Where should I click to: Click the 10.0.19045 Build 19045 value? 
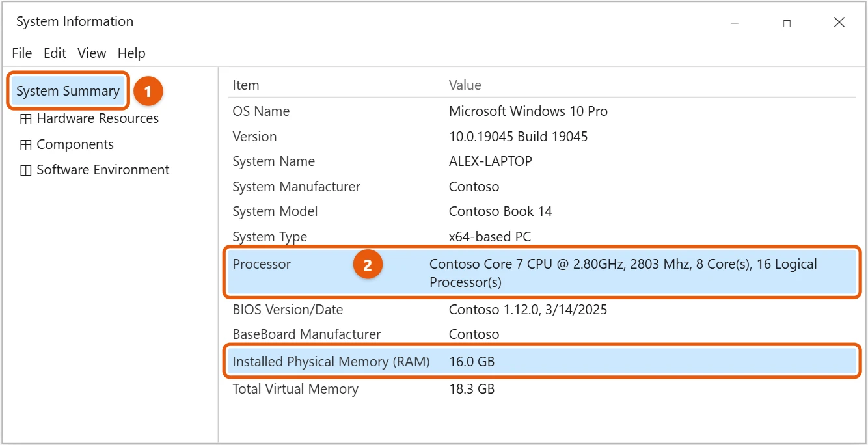pyautogui.click(x=519, y=137)
